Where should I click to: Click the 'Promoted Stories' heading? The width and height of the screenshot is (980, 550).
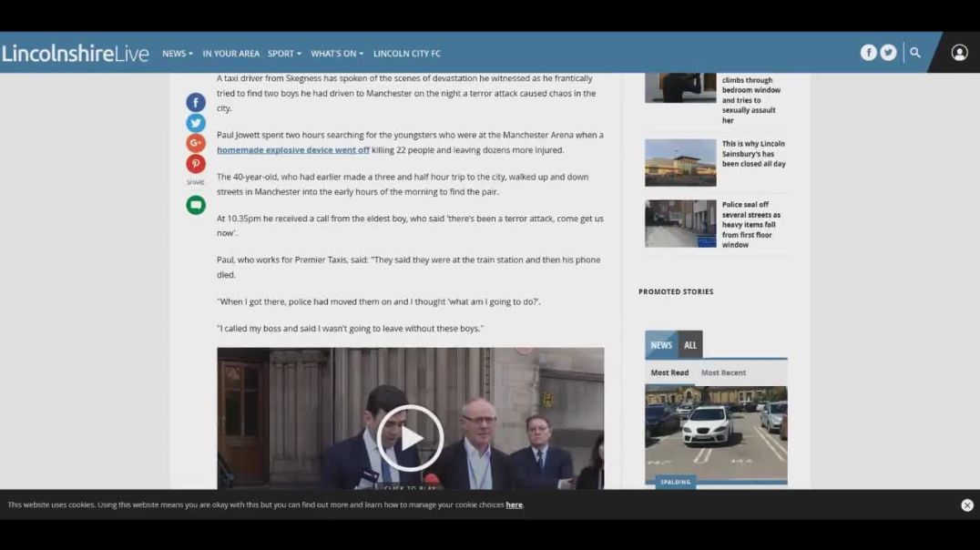tap(676, 292)
